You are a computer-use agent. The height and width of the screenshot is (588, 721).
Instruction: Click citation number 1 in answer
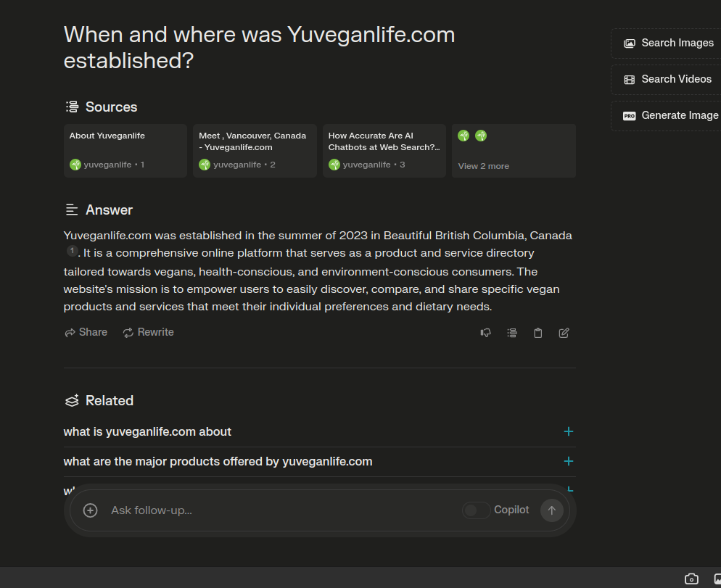pos(73,251)
